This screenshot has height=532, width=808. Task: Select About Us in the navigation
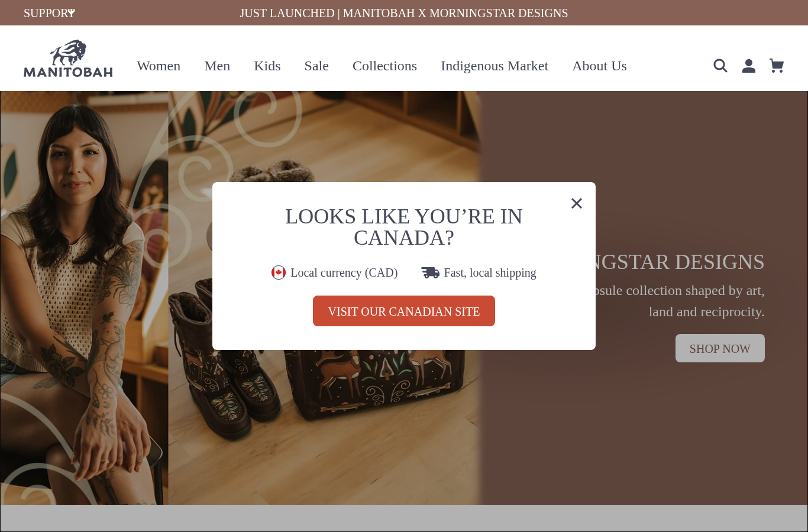pyautogui.click(x=599, y=66)
